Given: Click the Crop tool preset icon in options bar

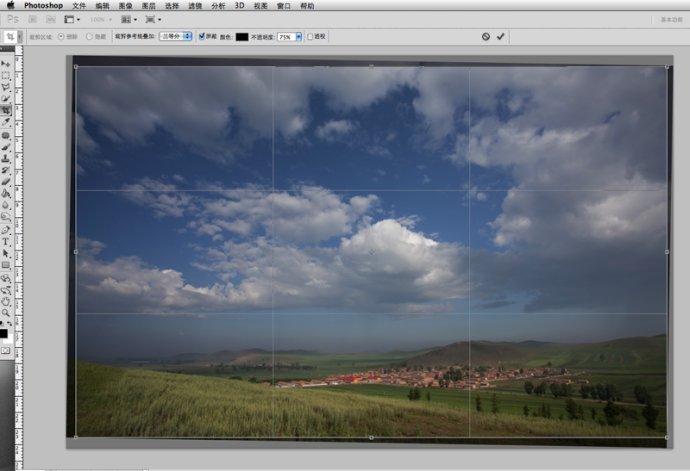Looking at the screenshot, I should coord(10,36).
